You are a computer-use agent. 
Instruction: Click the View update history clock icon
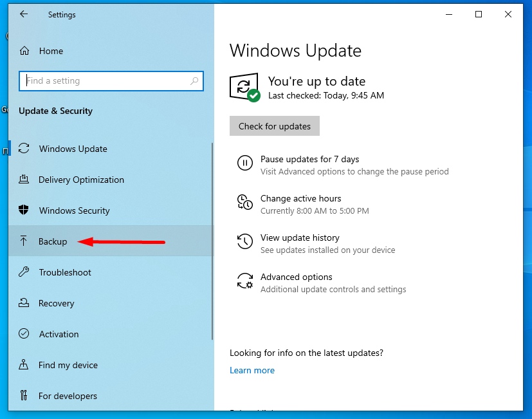[x=244, y=241]
